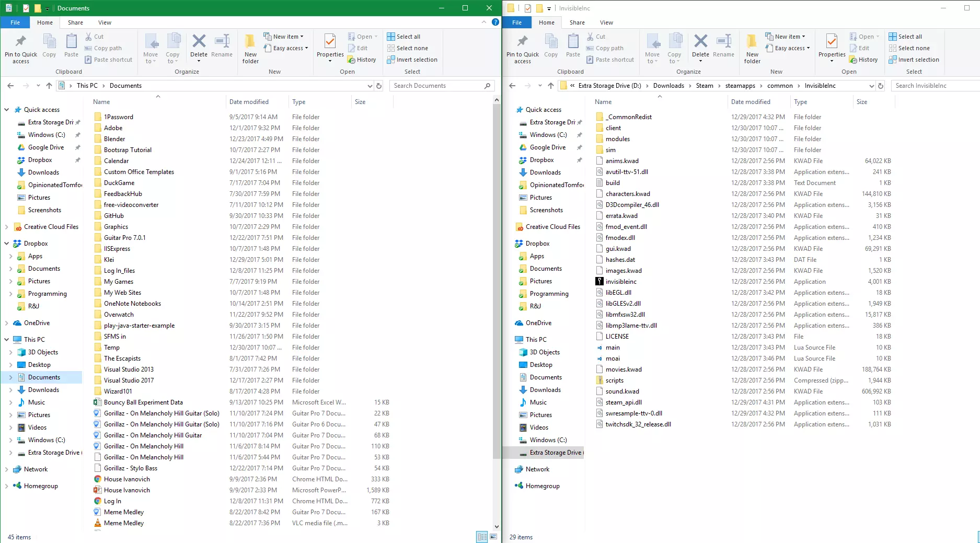Click the Paste icon in Documents ribbon

(71, 45)
